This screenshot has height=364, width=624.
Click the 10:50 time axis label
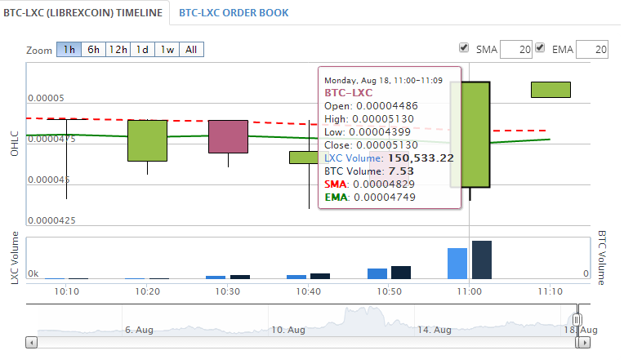(390, 291)
